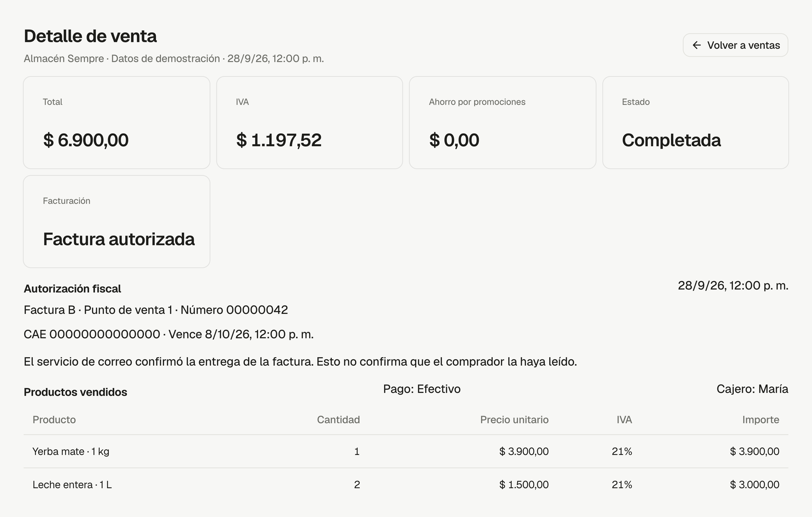Image resolution: width=812 pixels, height=517 pixels.
Task: Click the Autorización fiscal heading
Action: point(72,289)
